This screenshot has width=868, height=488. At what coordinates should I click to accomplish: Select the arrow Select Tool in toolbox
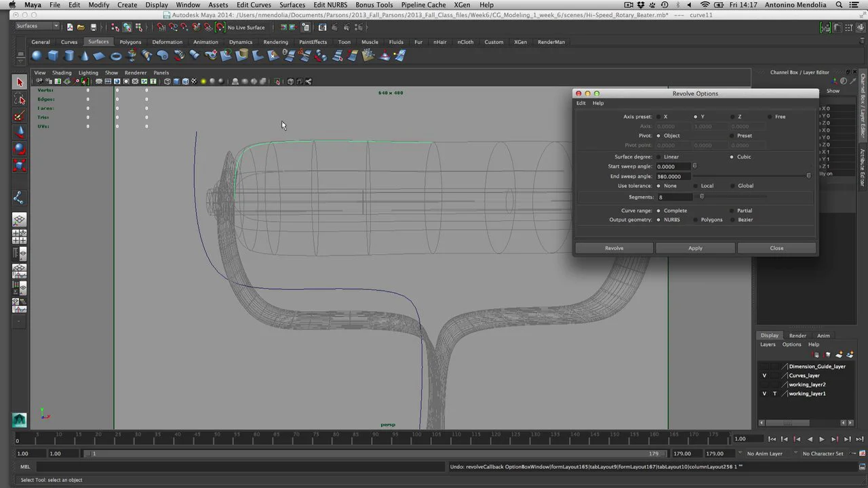(x=19, y=82)
